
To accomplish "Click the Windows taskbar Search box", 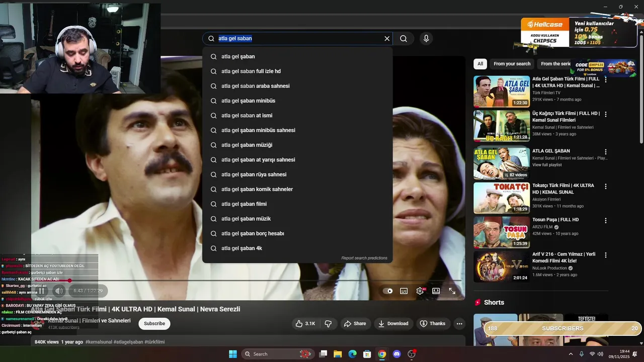I will click(x=278, y=354).
